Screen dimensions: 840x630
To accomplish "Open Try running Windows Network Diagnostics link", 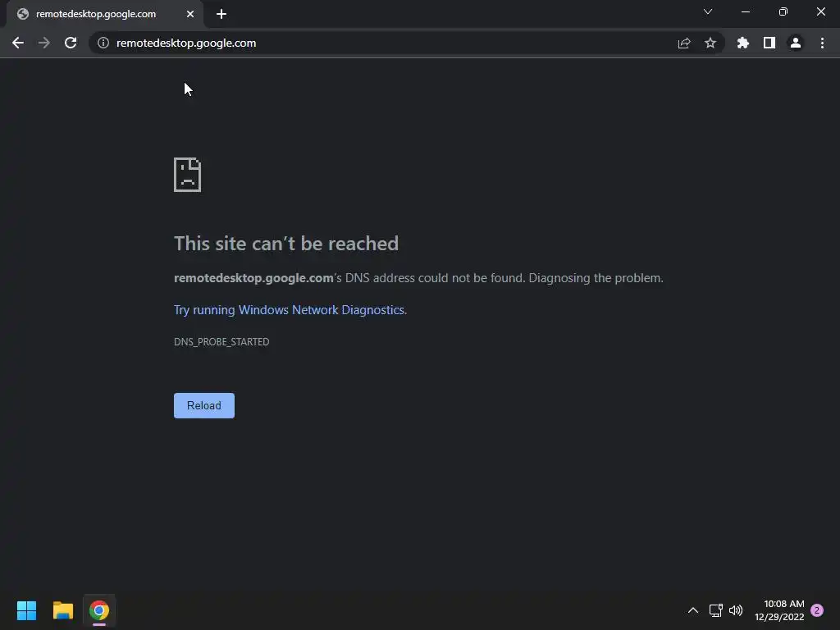I will 290,310.
